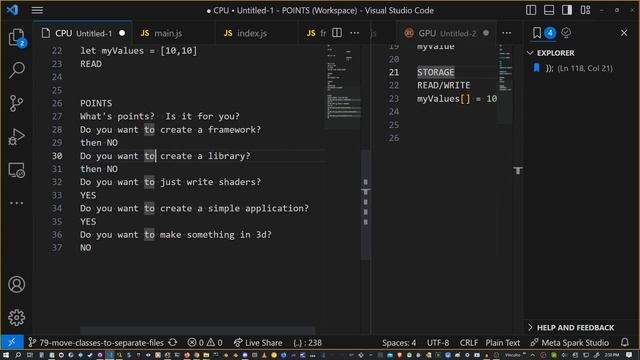
Task: Synchronize changes with the sync icon
Action: pyautogui.click(x=173, y=342)
